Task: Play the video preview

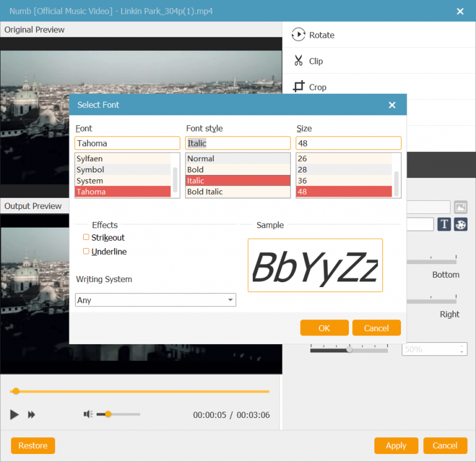Action: coord(14,414)
